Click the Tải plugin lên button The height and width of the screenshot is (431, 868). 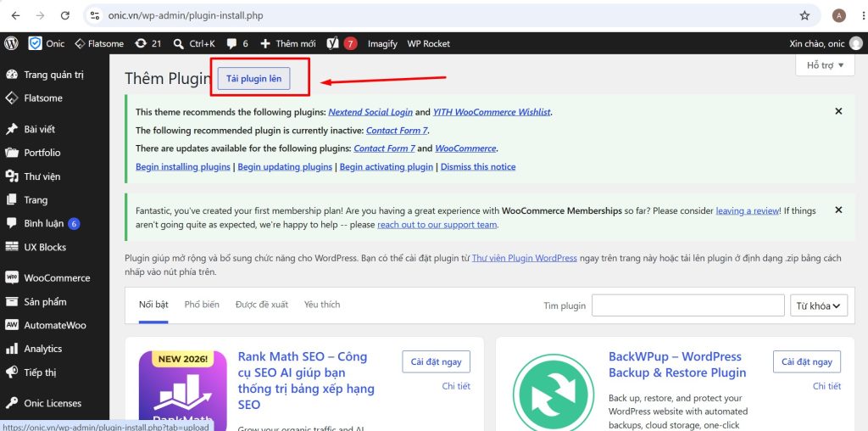coord(253,79)
